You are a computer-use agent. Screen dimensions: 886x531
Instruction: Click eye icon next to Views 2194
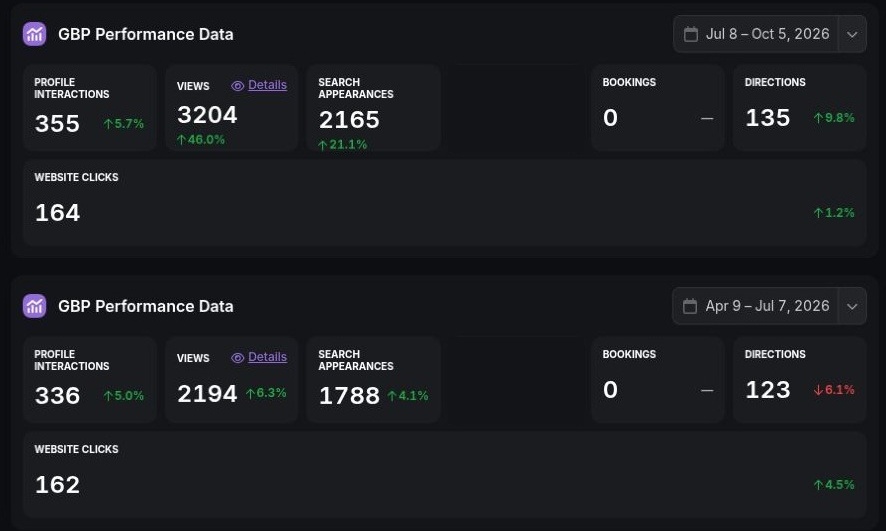[237, 358]
